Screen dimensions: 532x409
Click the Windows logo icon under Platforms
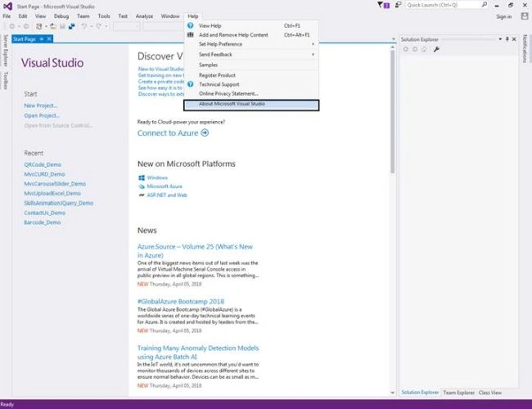(142, 178)
